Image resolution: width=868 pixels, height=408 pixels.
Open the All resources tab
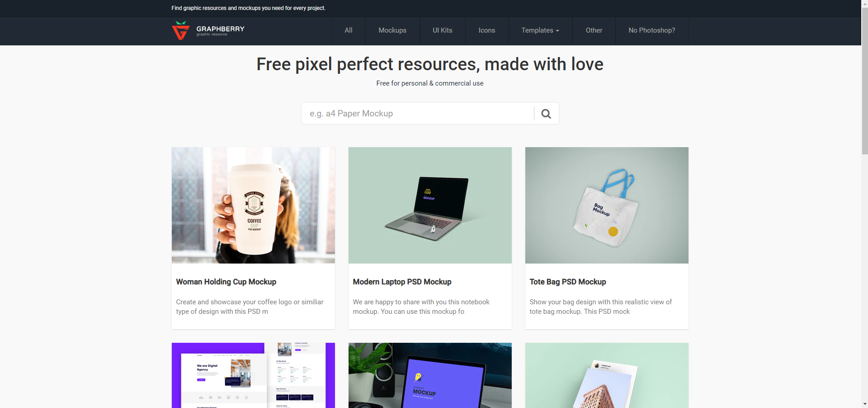click(348, 30)
